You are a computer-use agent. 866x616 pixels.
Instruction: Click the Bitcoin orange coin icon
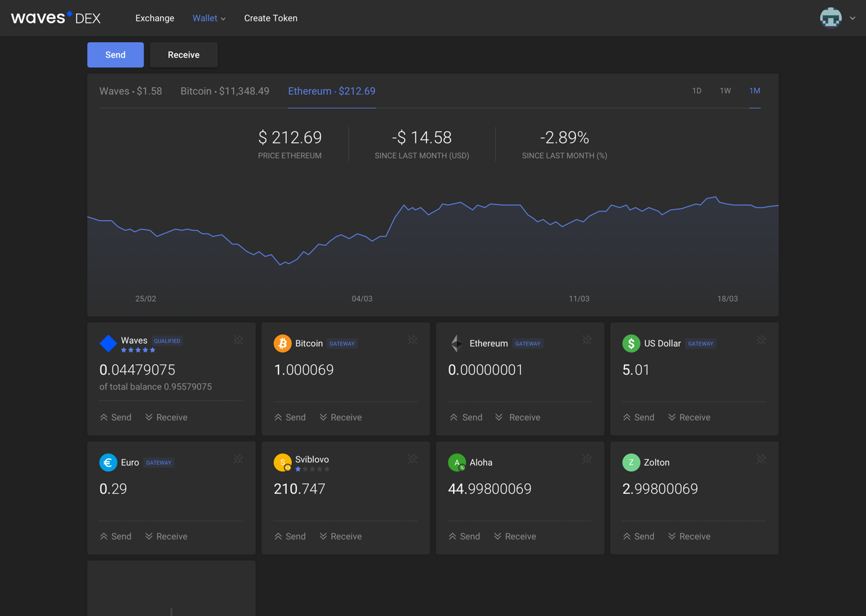tap(282, 343)
